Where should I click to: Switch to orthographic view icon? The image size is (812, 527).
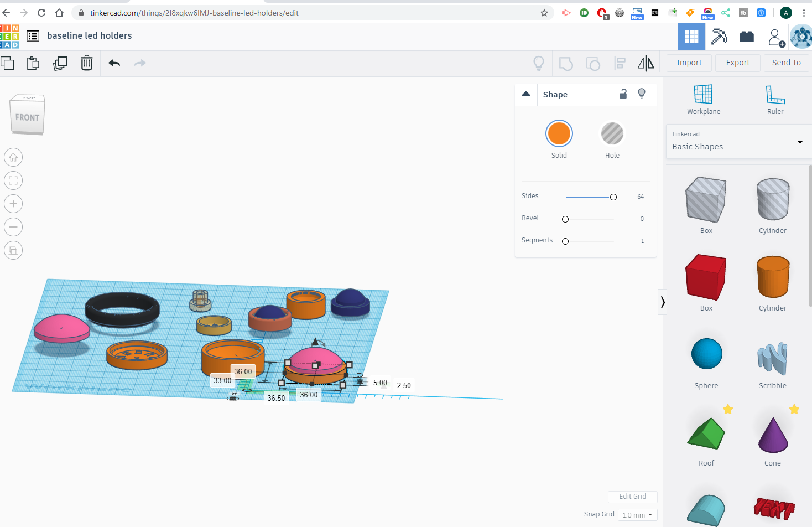pyautogui.click(x=13, y=250)
